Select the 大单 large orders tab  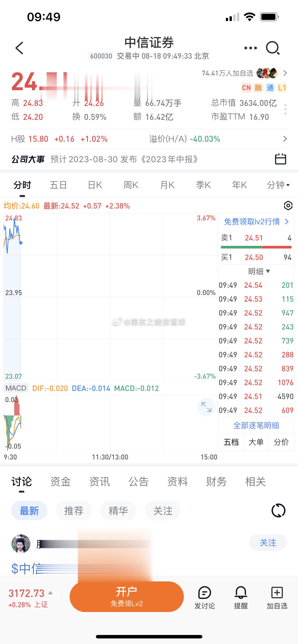pyautogui.click(x=256, y=442)
